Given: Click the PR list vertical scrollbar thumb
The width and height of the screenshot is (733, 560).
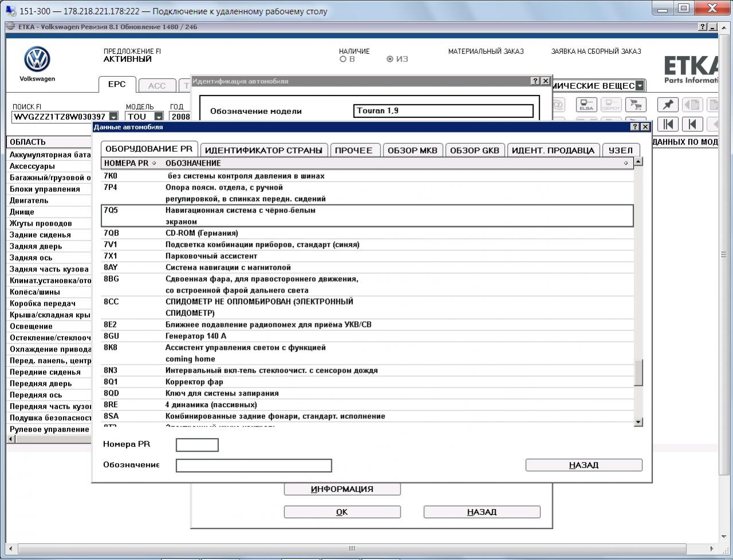Looking at the screenshot, I should pos(638,373).
